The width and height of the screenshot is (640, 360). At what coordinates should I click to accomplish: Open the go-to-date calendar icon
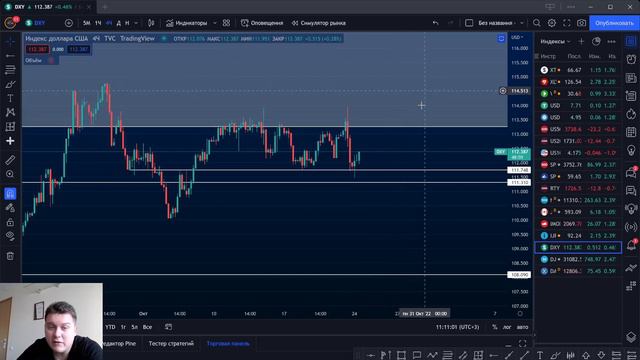click(168, 327)
